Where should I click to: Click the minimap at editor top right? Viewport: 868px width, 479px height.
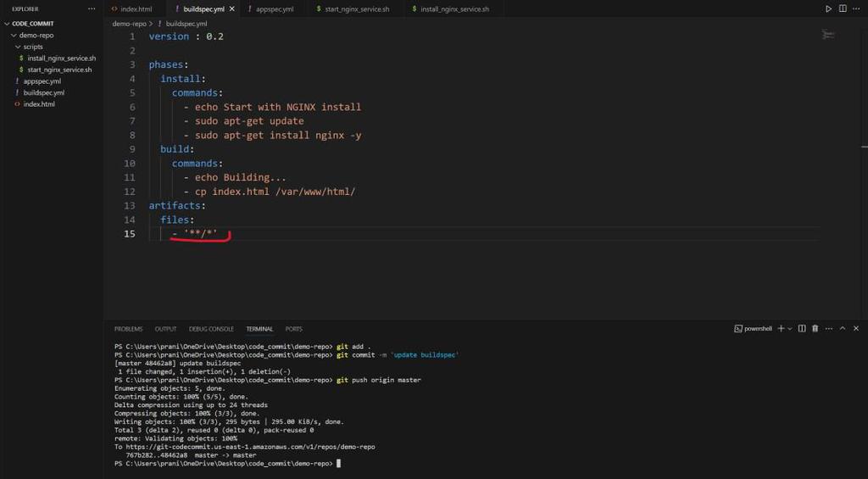828,36
